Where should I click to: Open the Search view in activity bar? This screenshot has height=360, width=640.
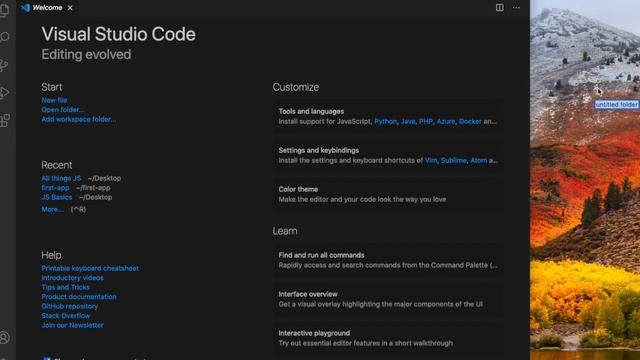[4, 37]
